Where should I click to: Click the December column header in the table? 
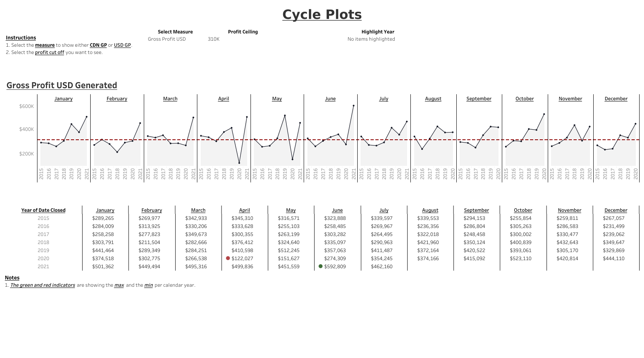[x=615, y=210]
